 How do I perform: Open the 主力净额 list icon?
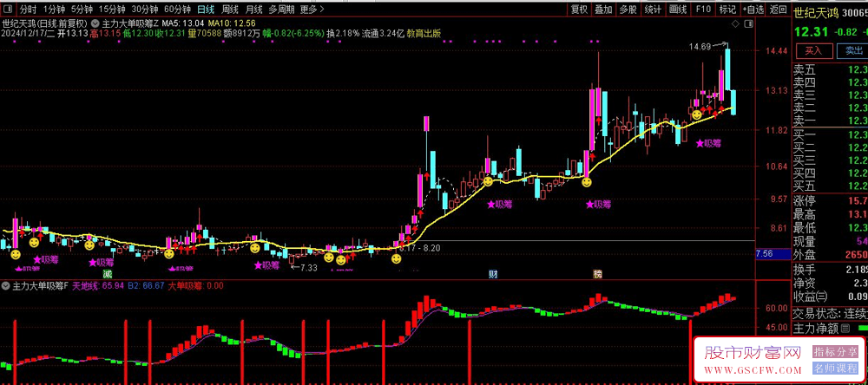845,330
